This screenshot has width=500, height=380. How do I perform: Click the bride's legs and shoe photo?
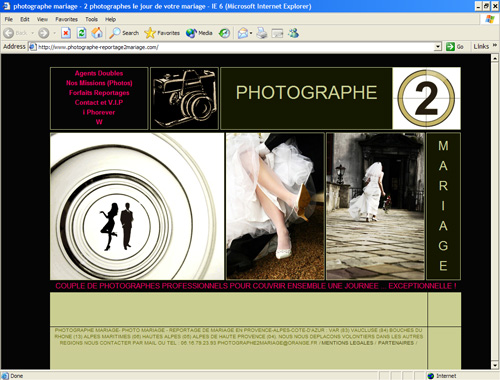pyautogui.click(x=275, y=206)
